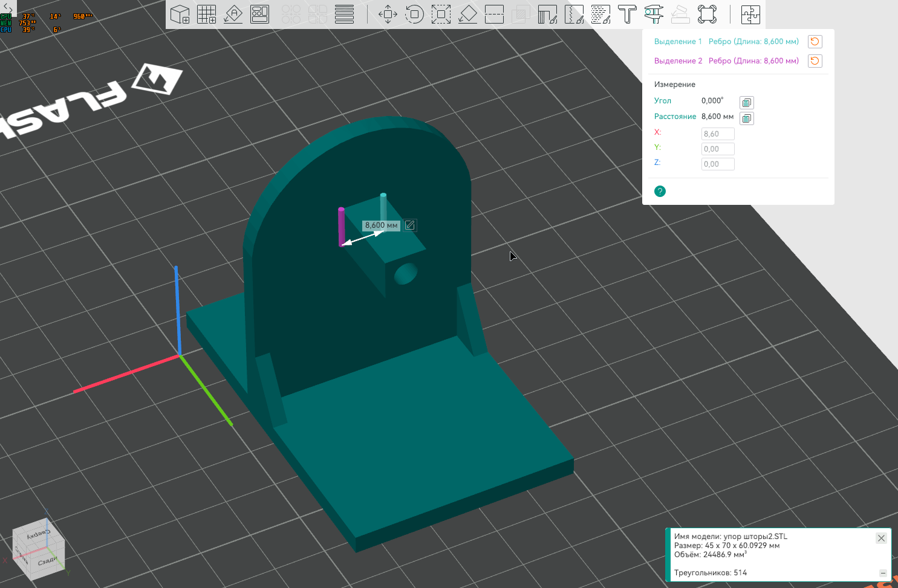Screen dimensions: 898x588
Task: Close the model info notification
Action: (x=881, y=538)
